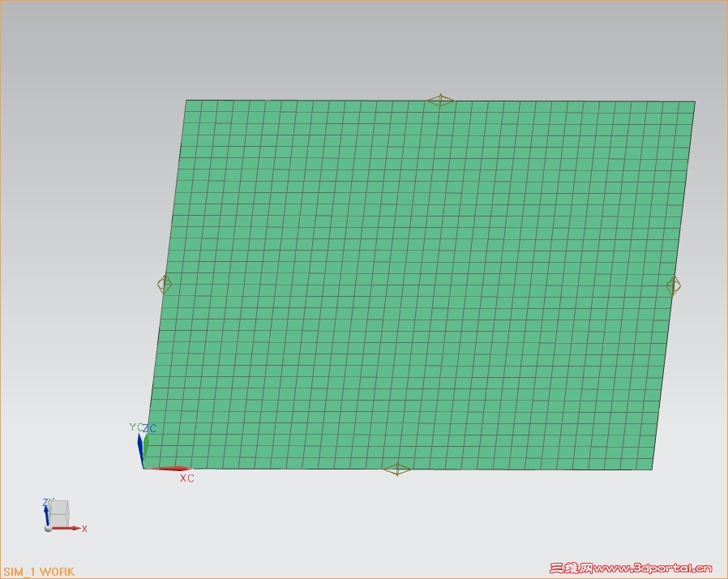Click the XC axis arrow of the work coordinate system
728x579 pixels.
tap(170, 469)
